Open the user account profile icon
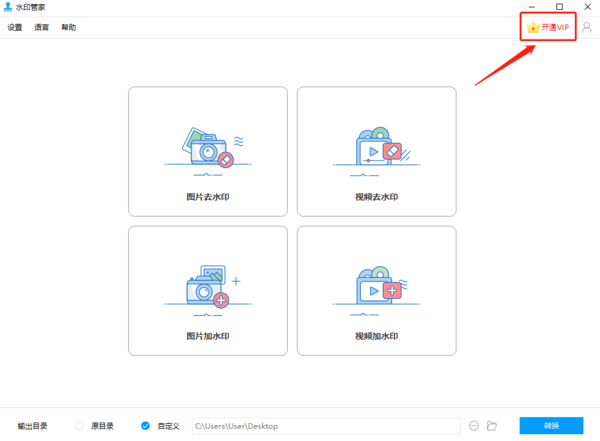The image size is (600, 441). tap(587, 27)
